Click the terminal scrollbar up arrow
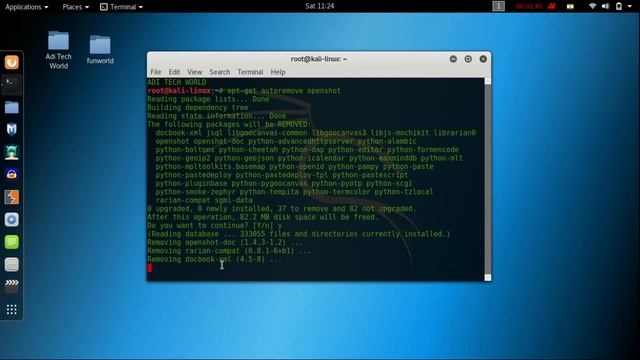The height and width of the screenshot is (360, 640). [487, 81]
